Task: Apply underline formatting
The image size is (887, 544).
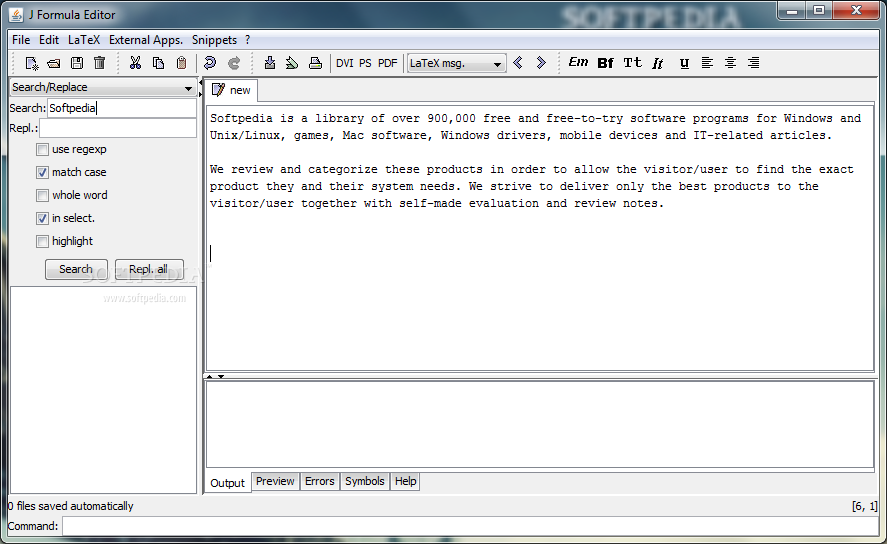Action: (x=684, y=63)
